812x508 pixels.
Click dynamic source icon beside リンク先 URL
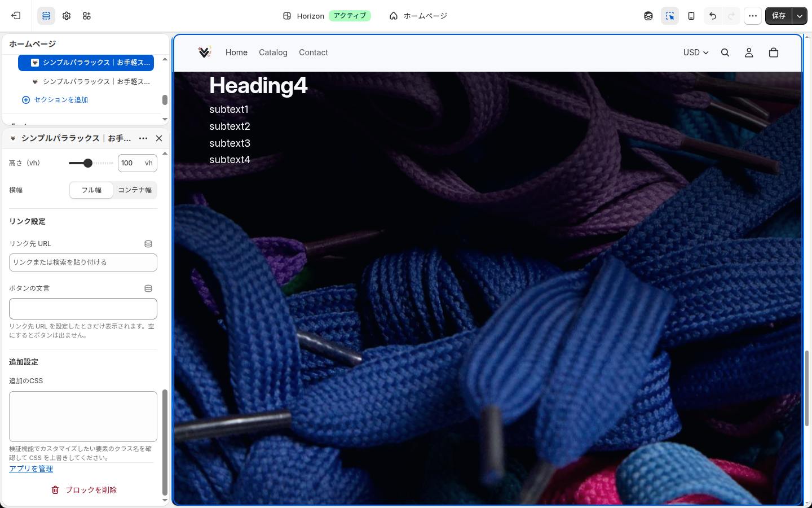[x=148, y=244]
